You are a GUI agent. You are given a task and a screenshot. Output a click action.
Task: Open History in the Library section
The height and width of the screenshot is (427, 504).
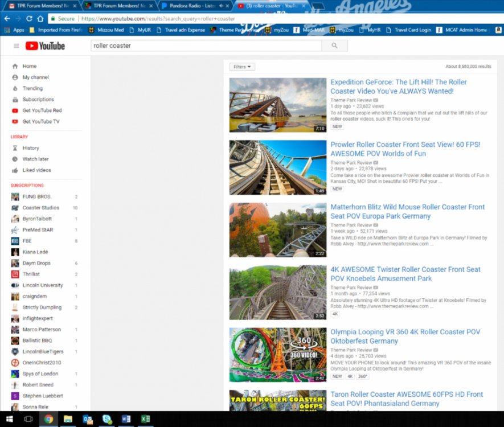(30, 148)
